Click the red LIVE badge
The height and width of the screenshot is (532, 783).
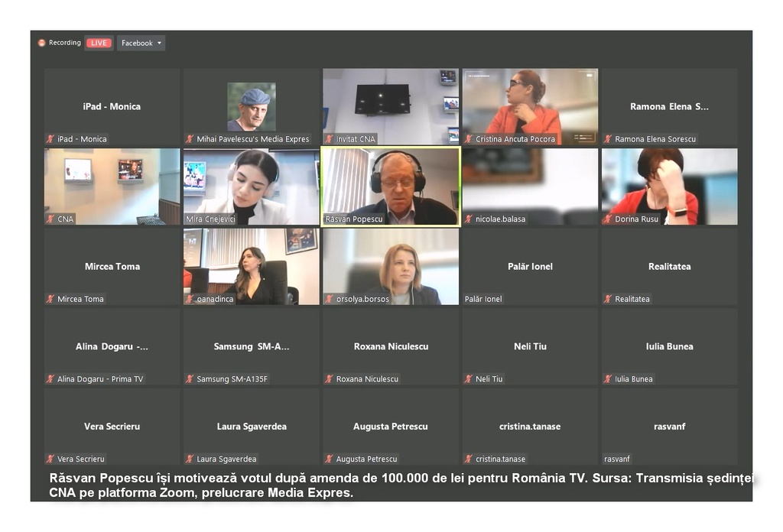click(x=99, y=43)
